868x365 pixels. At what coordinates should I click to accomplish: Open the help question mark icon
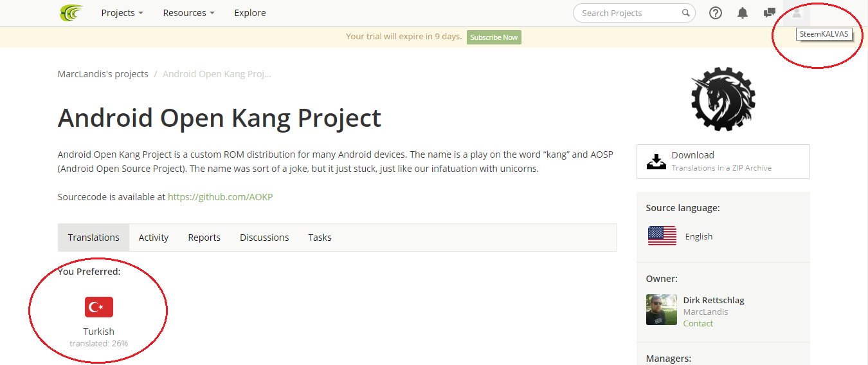tap(716, 13)
